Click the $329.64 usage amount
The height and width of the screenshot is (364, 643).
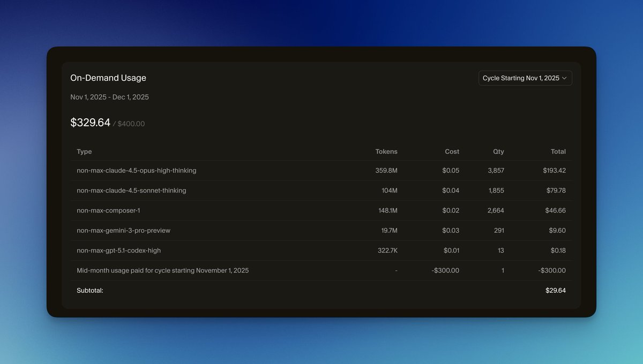(x=90, y=123)
